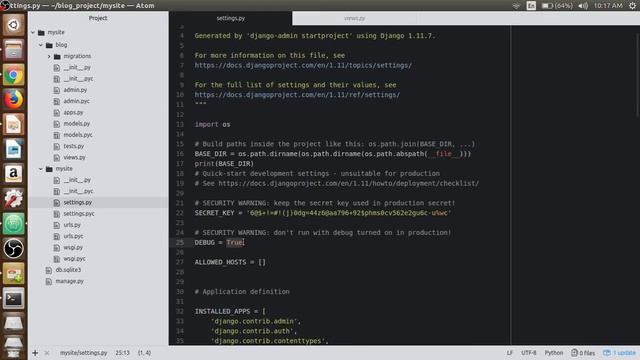Screen dimensions: 640x360
Task: Open the Files manager from the dock
Action: (x=13, y=50)
